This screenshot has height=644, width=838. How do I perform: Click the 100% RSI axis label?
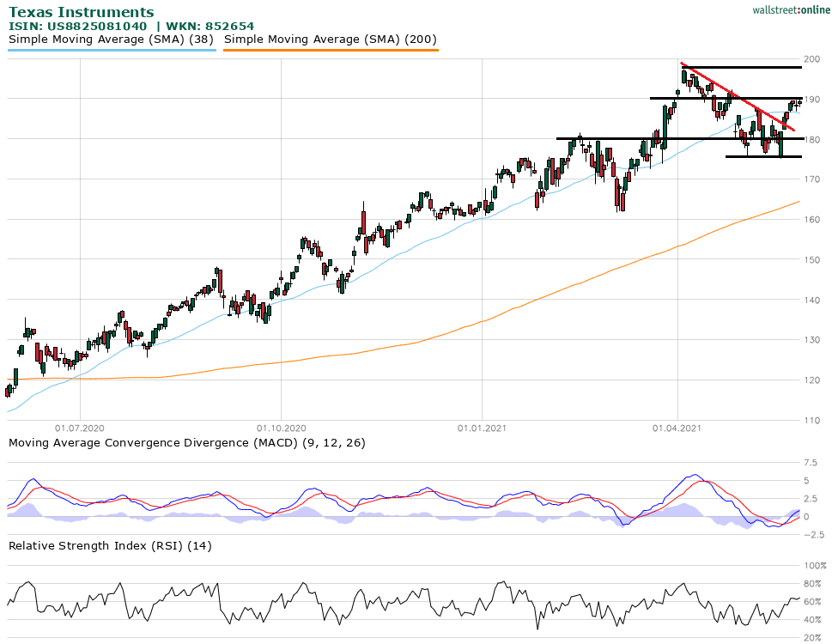point(816,565)
